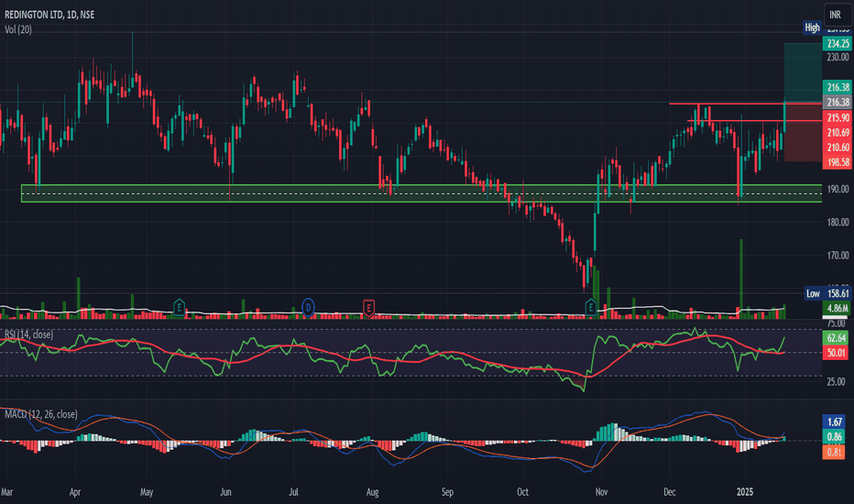854x504 pixels.
Task: Click the 190.00 price axis label
Action: [838, 189]
